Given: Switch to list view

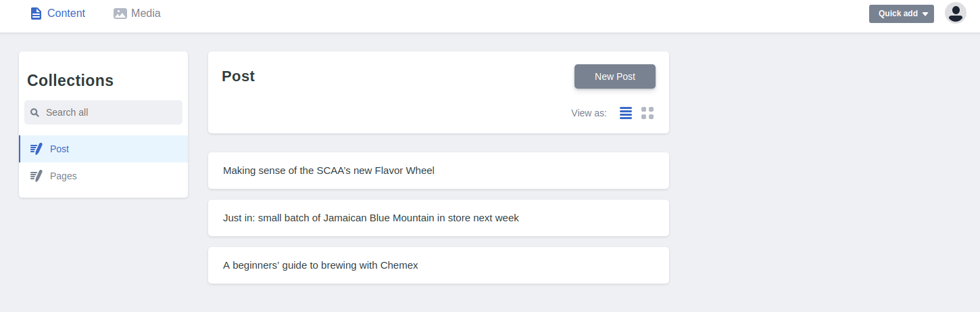Looking at the screenshot, I should pos(626,113).
